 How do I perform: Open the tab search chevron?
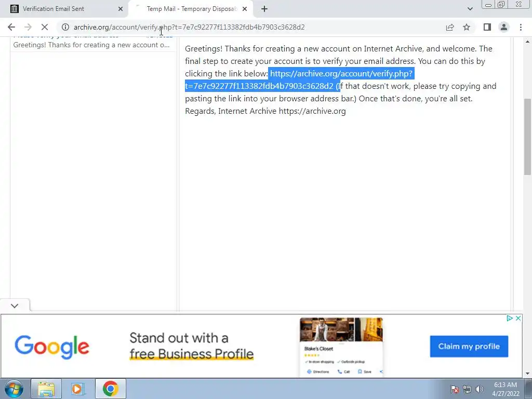tap(470, 9)
